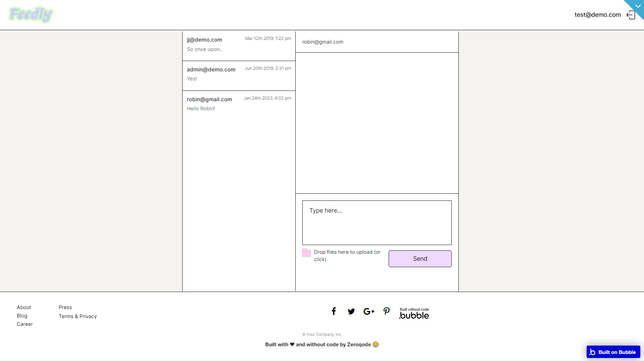Viewport: 644px width, 361px height.
Task: Click the "Drop files here to upload" text
Action: pyautogui.click(x=347, y=256)
